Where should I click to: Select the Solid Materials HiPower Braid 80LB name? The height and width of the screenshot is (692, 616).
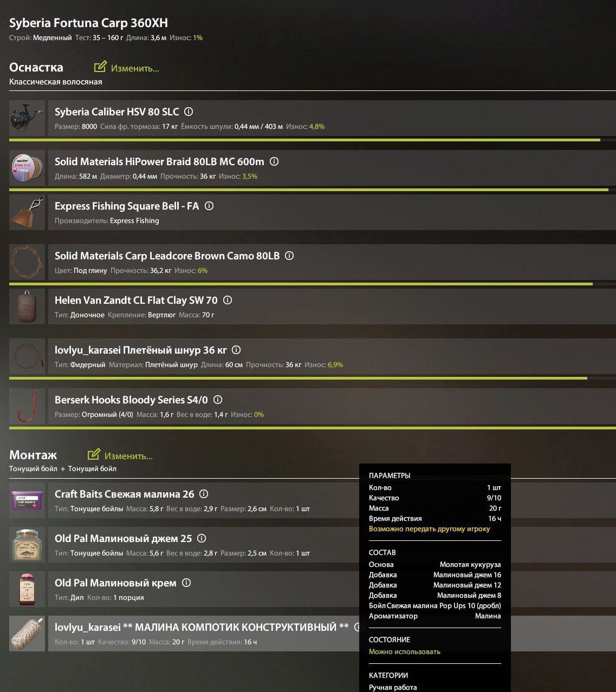(159, 161)
